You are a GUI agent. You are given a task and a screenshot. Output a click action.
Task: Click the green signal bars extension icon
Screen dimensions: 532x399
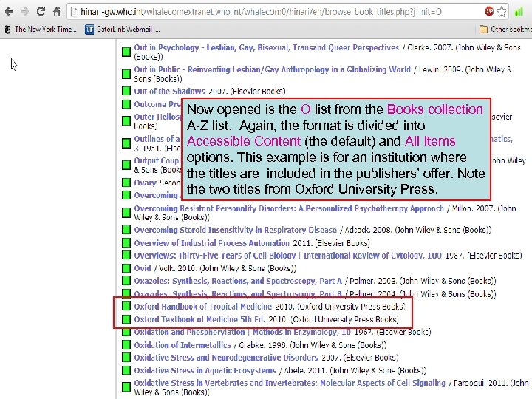pyautogui.click(x=519, y=12)
